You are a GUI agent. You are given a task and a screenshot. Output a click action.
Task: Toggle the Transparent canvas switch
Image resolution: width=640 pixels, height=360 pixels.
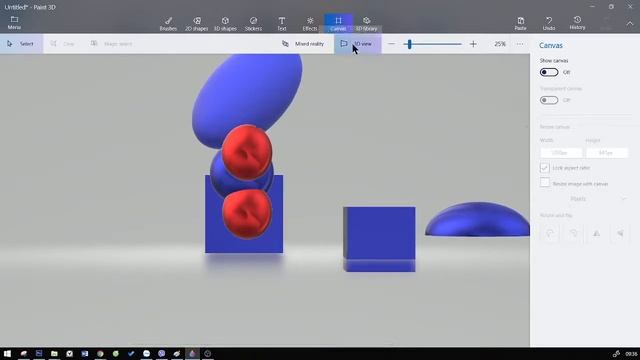(549, 100)
